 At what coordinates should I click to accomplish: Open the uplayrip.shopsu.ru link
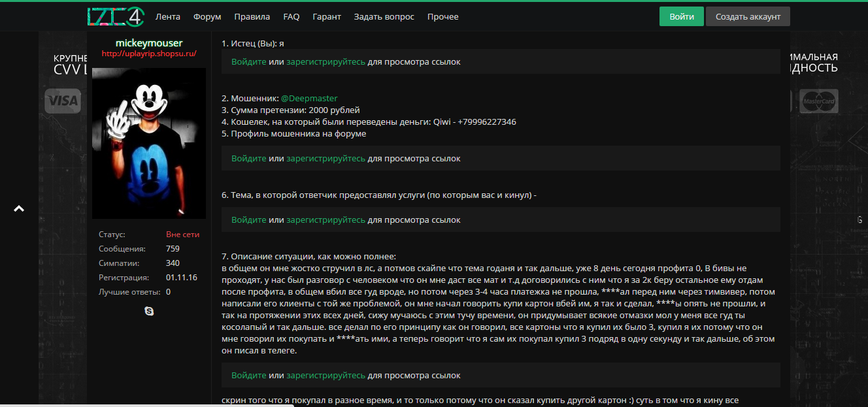(x=149, y=54)
